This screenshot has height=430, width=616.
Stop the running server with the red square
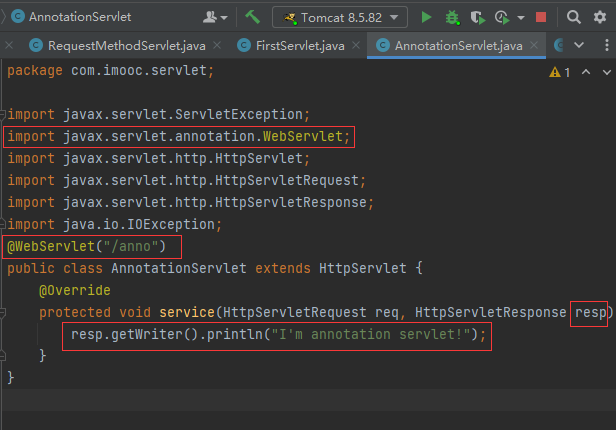(x=541, y=17)
